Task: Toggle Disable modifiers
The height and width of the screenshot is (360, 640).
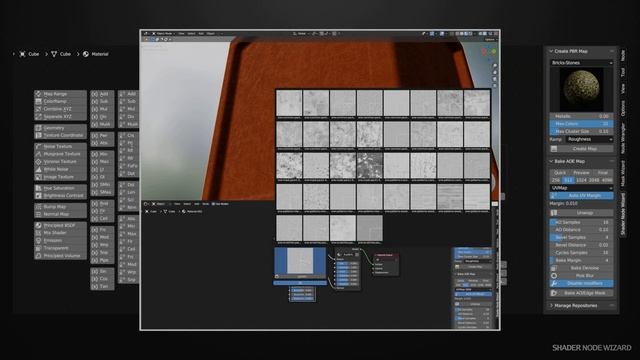Action: click(581, 283)
